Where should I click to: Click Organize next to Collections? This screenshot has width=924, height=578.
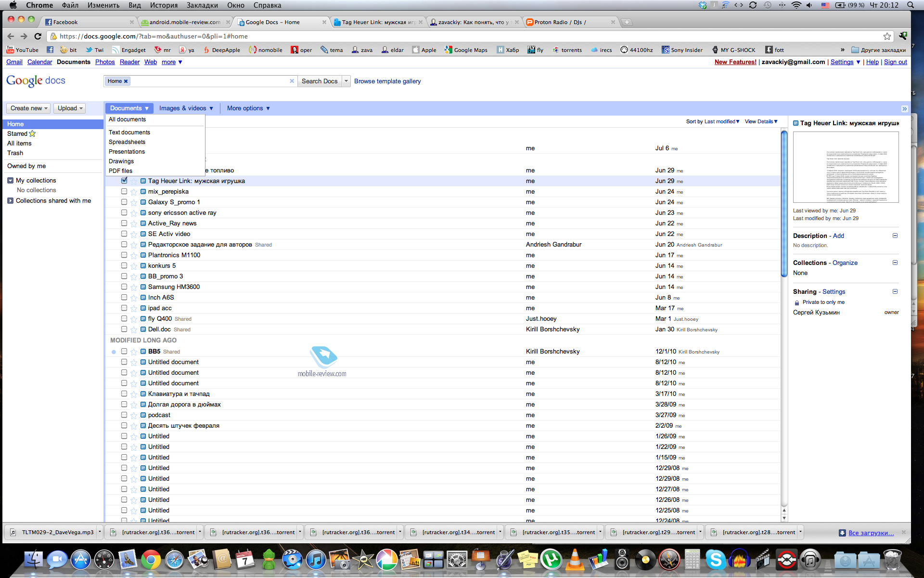click(845, 263)
